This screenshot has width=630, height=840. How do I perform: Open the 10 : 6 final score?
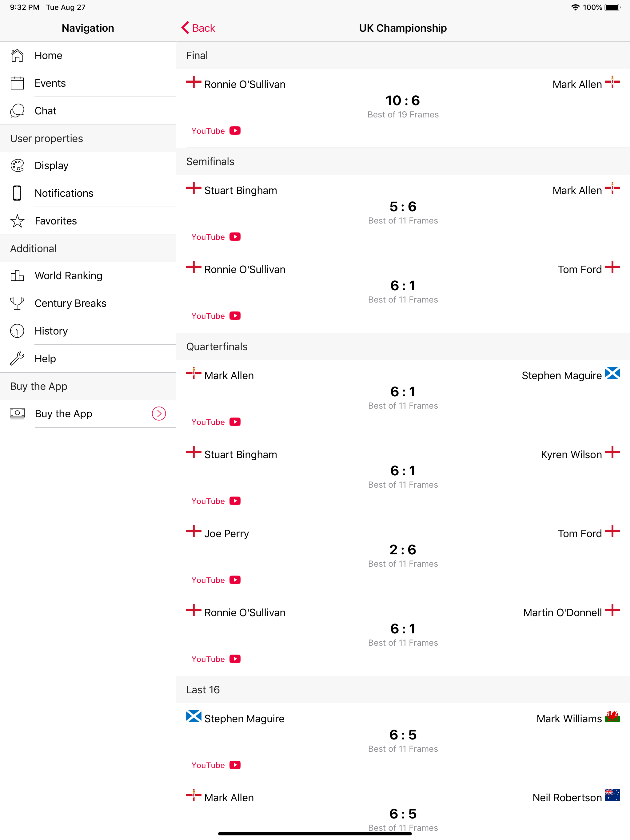tap(403, 101)
